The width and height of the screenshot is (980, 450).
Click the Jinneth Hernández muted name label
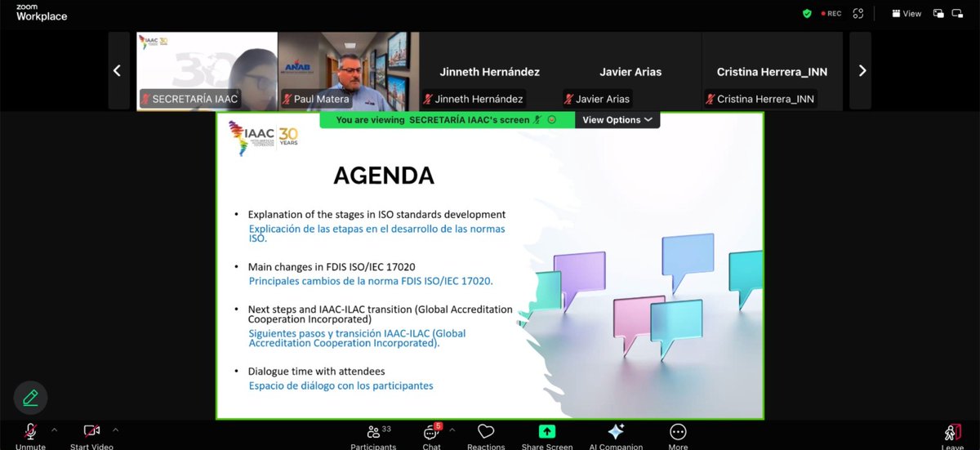pyautogui.click(x=474, y=99)
